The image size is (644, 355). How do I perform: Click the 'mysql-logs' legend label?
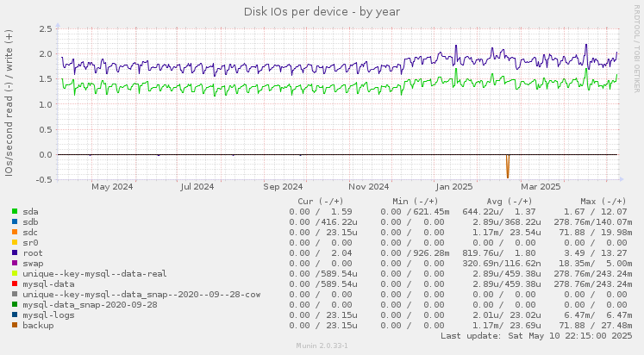48,315
